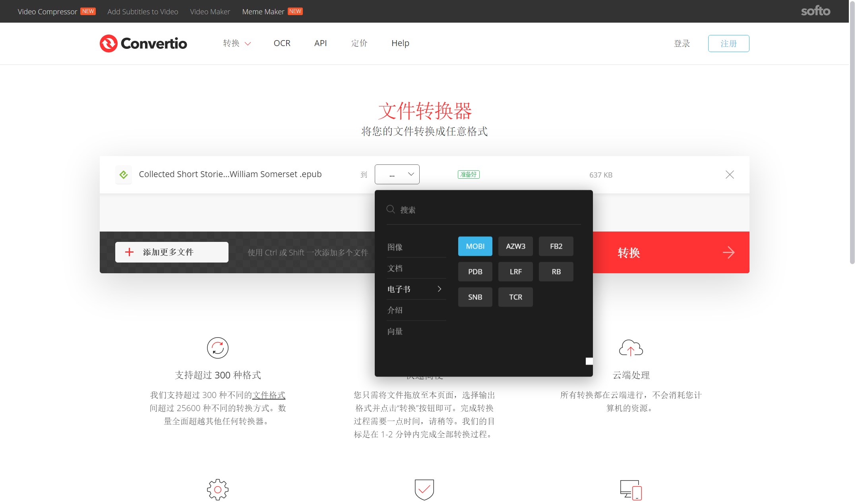
Task: Click the 文件格式 link in the description
Action: (269, 395)
